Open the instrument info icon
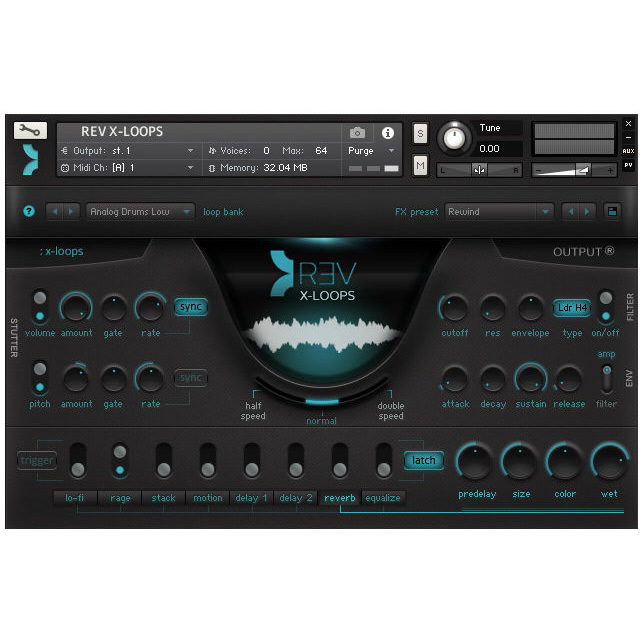This screenshot has height=643, width=643. point(388,133)
